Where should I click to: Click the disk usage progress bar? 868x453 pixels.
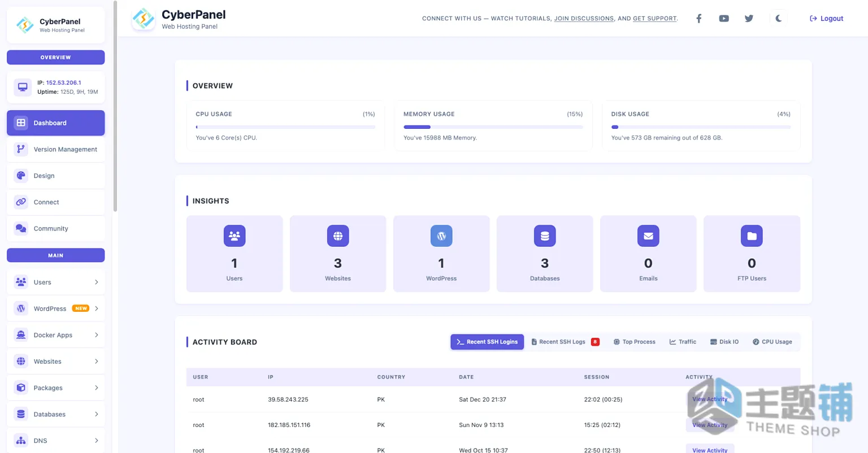click(x=701, y=127)
